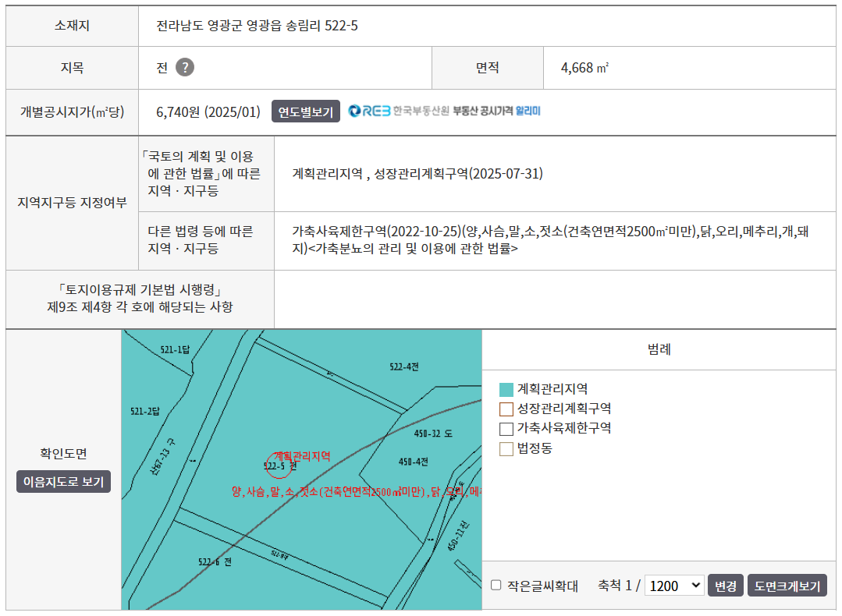Click parcel 522-4전 on the map

click(x=403, y=366)
